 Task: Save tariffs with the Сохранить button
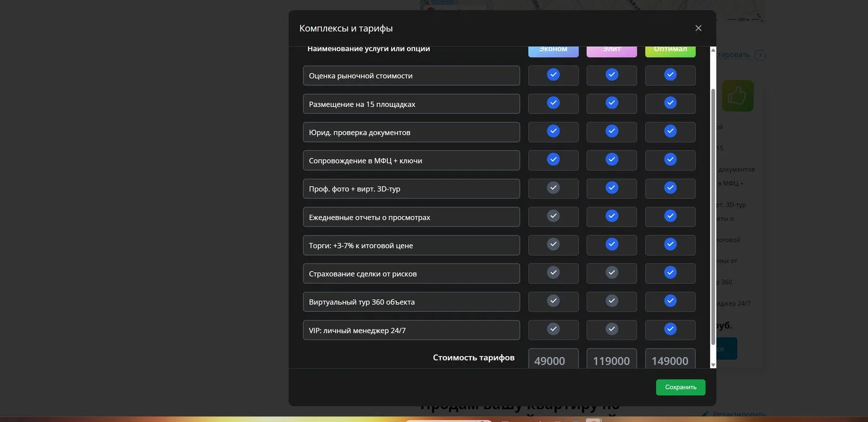pos(680,387)
